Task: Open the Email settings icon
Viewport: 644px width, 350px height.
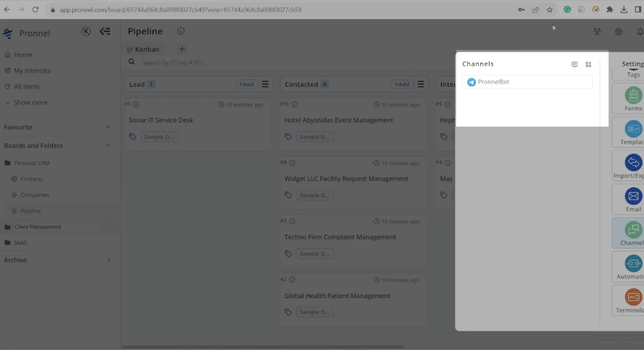Action: [x=633, y=196]
